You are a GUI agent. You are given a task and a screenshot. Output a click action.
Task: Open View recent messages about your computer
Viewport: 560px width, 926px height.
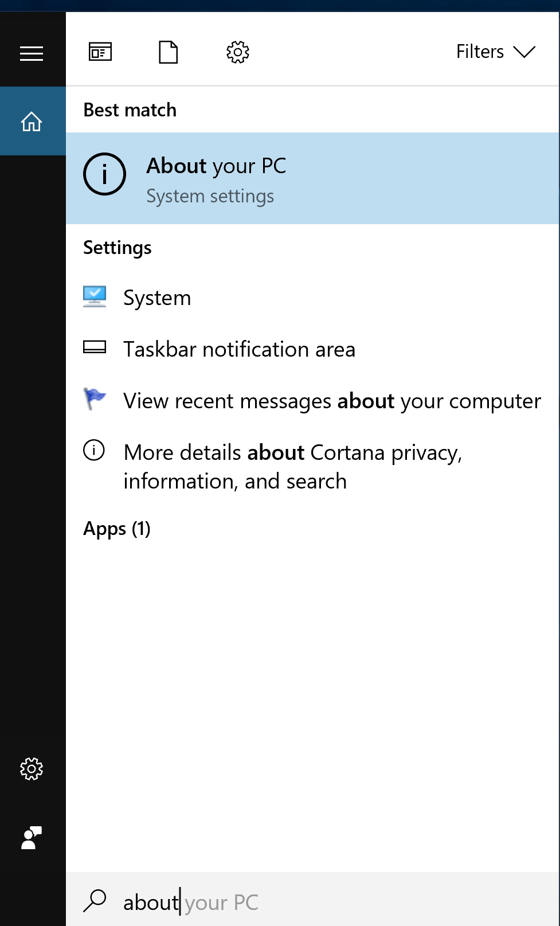pos(332,401)
